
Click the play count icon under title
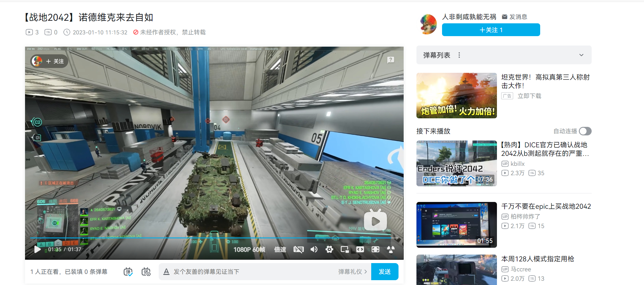(29, 32)
